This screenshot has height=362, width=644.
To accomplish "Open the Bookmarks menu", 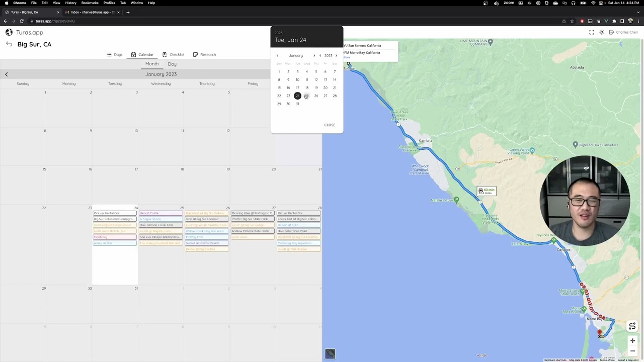I will tap(90, 3).
